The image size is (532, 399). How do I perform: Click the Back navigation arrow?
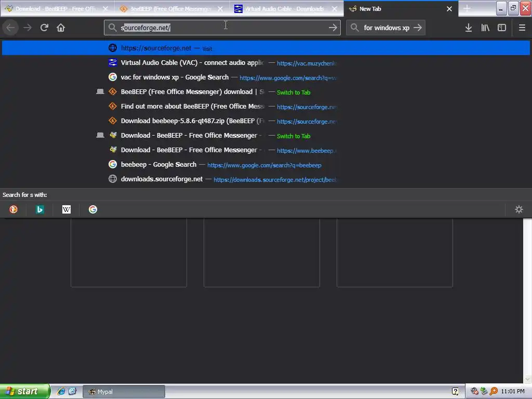click(10, 28)
